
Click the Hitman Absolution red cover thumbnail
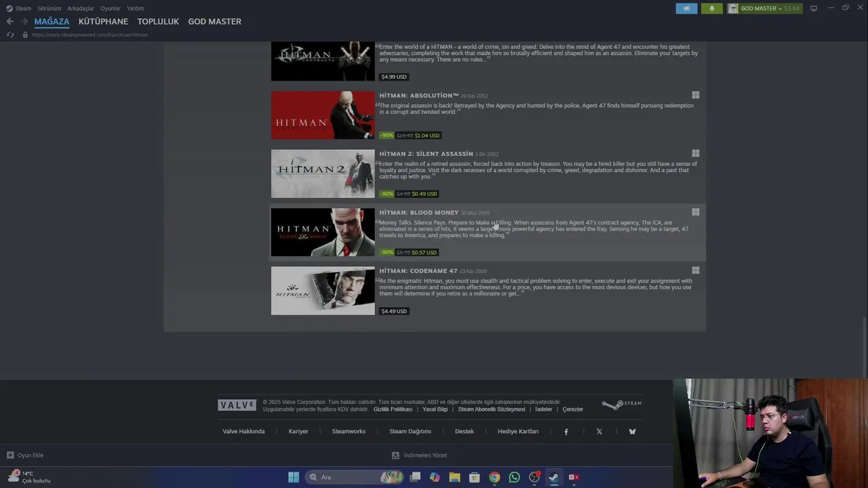click(x=323, y=115)
